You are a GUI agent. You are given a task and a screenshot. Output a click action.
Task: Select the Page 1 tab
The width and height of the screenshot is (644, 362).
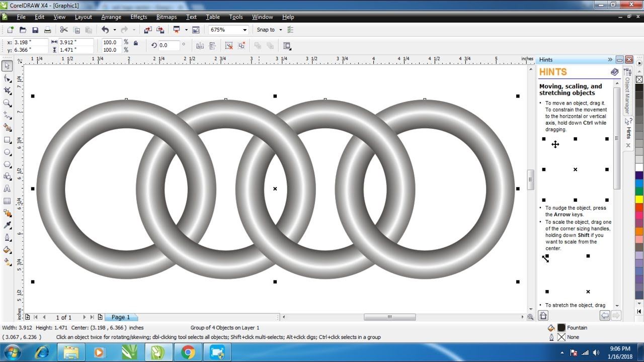[121, 317]
